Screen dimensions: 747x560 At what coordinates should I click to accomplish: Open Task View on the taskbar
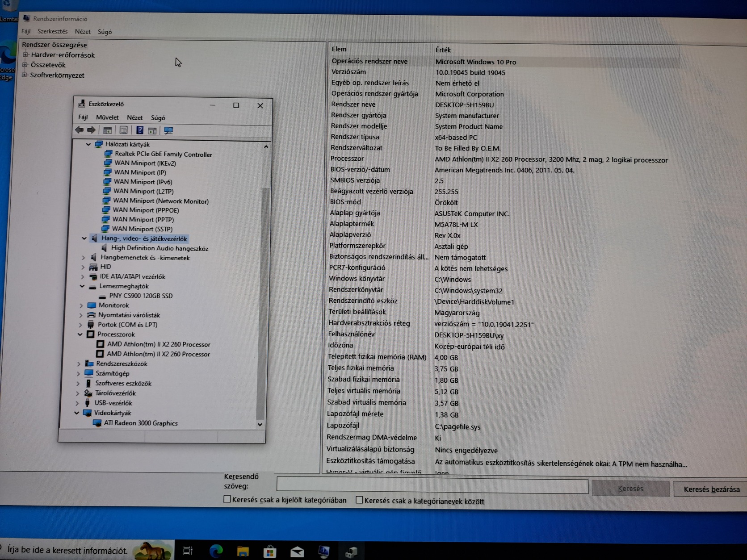(188, 551)
